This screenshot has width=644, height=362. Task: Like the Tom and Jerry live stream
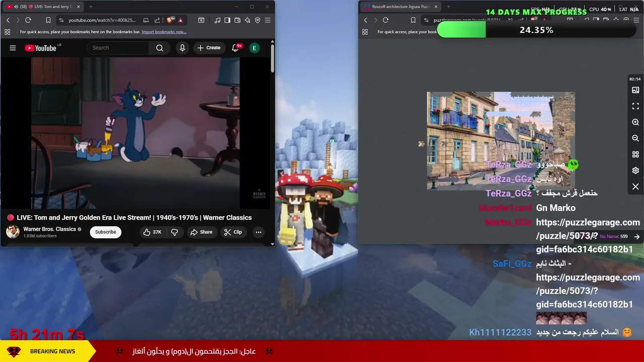coord(152,232)
